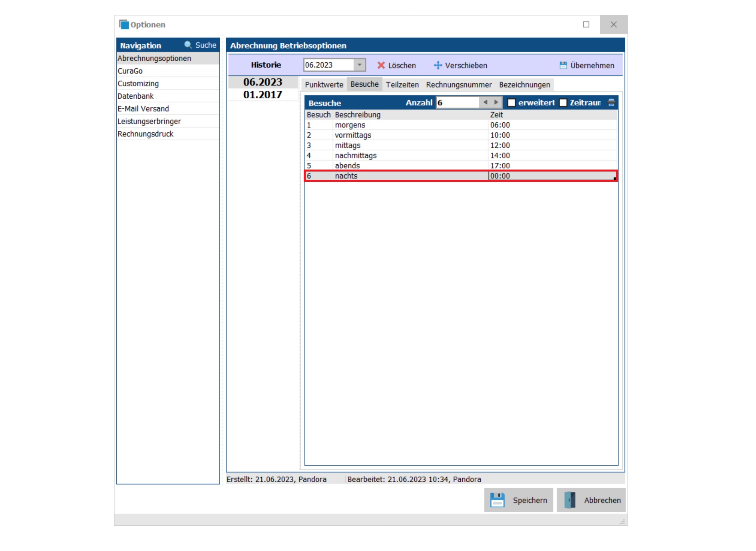This screenshot has width=756, height=551.
Task: Switch to the Punktwerte tab
Action: [x=324, y=84]
